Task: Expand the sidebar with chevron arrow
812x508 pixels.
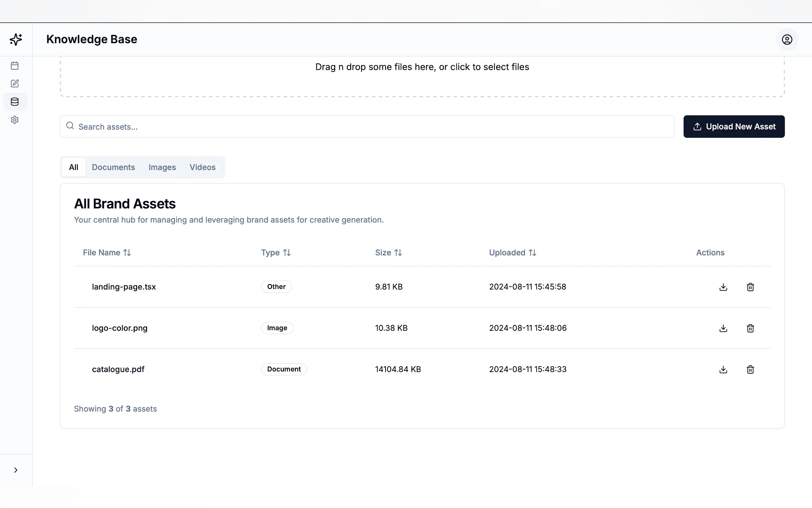Action: coord(16,470)
